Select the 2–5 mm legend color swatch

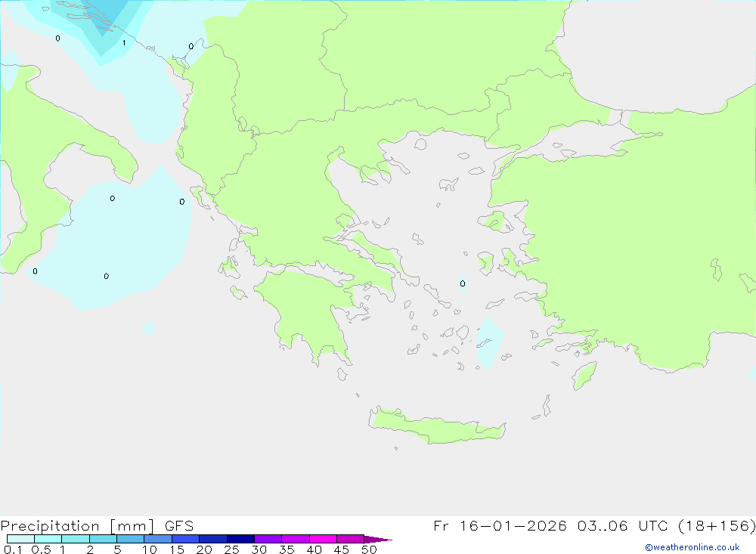[x=103, y=539]
